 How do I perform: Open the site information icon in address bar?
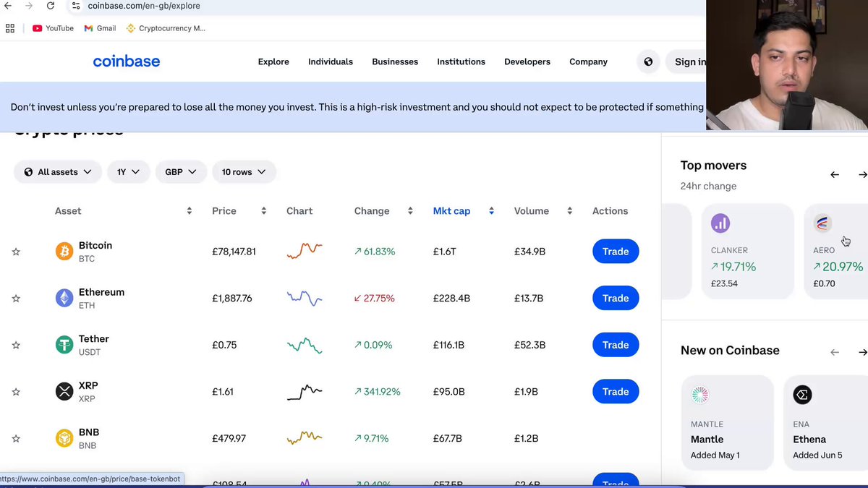pos(76,6)
